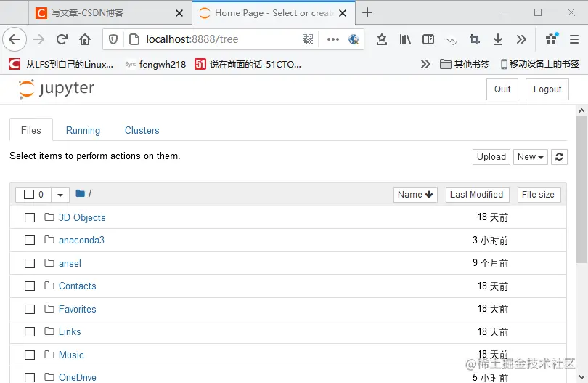Check the ansel row checkbox
This screenshot has height=383, width=588.
tap(30, 264)
